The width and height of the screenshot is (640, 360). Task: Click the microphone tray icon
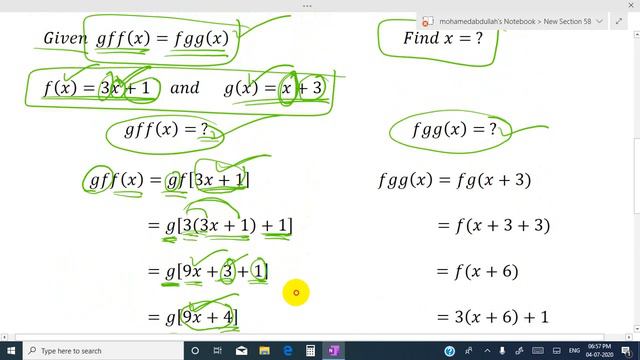502,351
